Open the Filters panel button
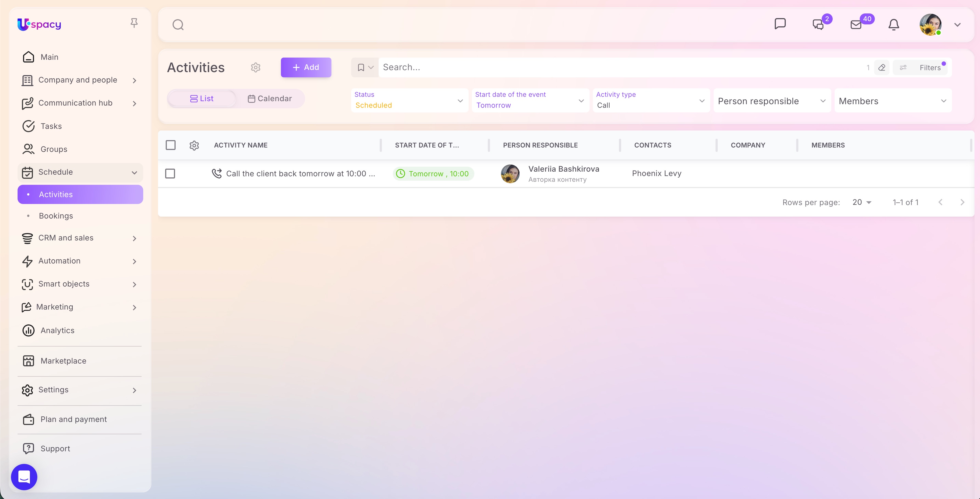Screen dimensions: 980x499 click(x=921, y=68)
